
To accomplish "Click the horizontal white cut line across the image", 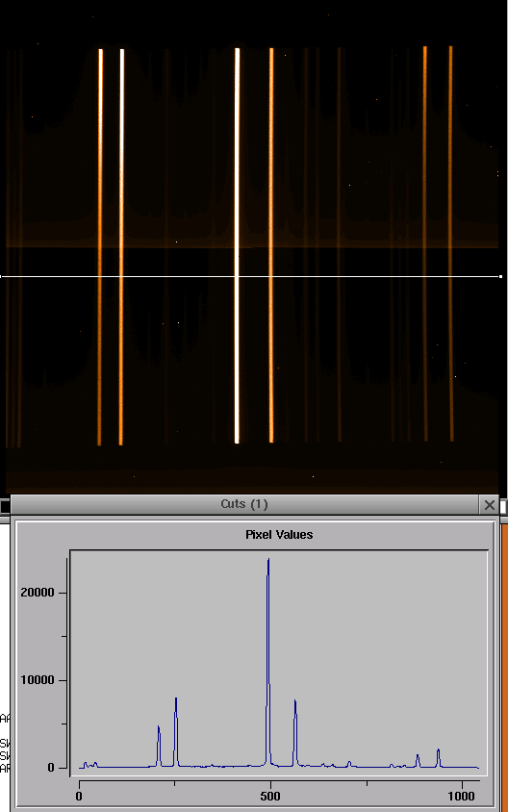I will pos(251,276).
